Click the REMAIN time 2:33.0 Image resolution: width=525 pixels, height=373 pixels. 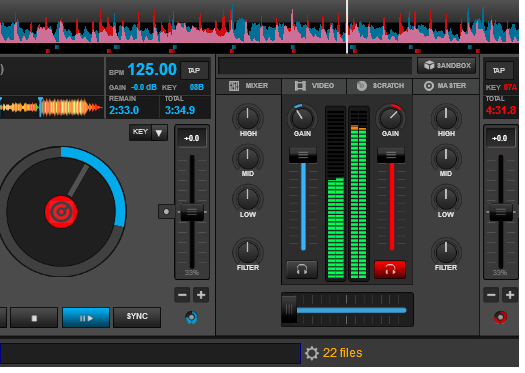(124, 110)
